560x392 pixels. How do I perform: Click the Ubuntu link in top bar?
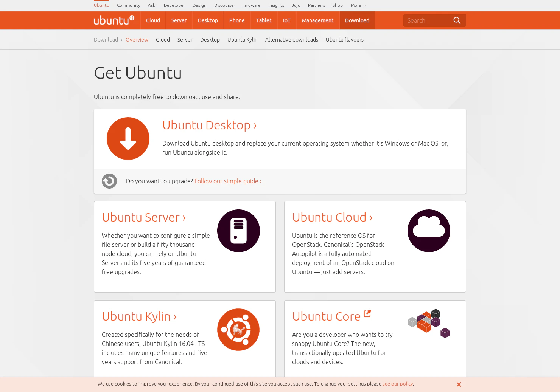(101, 5)
